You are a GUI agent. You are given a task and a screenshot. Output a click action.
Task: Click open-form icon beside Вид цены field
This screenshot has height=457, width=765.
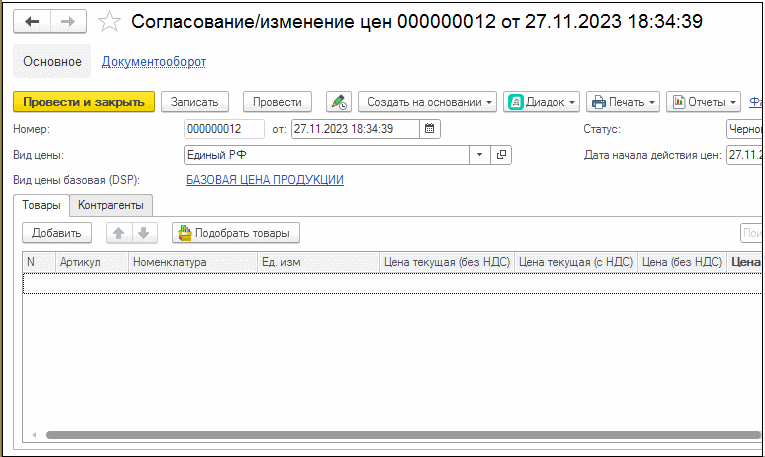click(501, 155)
